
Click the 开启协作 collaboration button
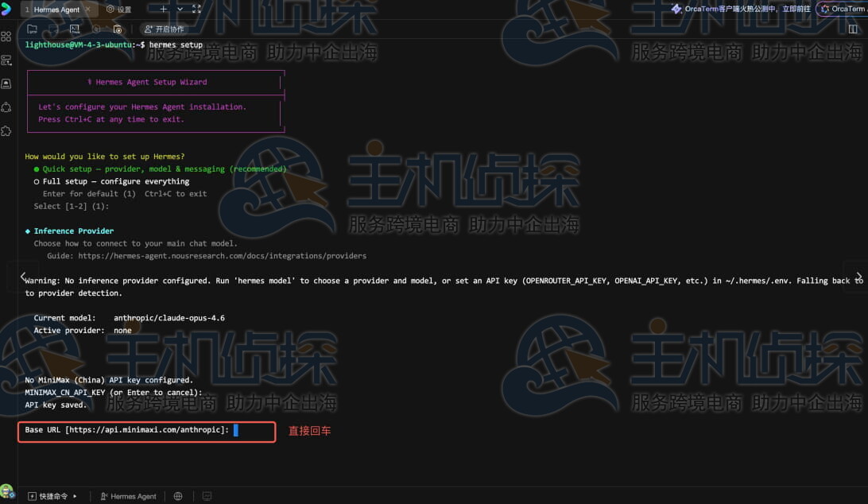(x=164, y=29)
